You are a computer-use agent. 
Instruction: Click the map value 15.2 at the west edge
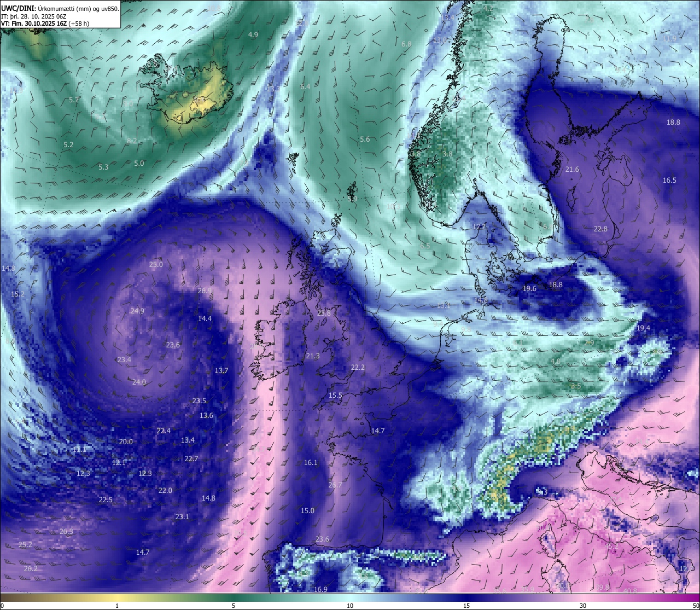(17, 294)
